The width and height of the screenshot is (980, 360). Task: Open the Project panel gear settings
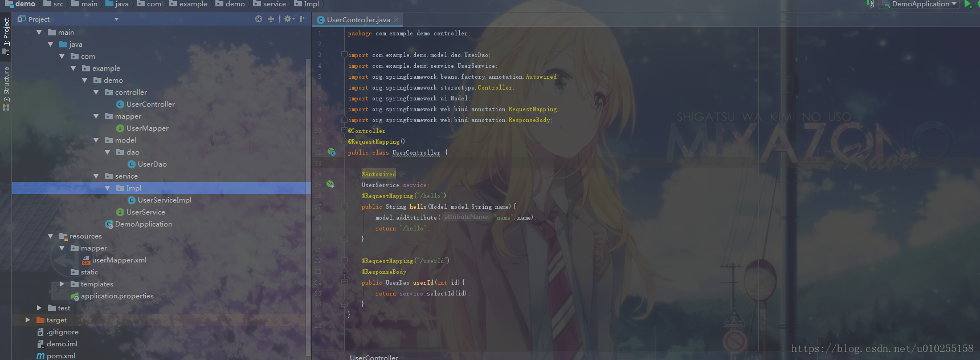pos(288,19)
